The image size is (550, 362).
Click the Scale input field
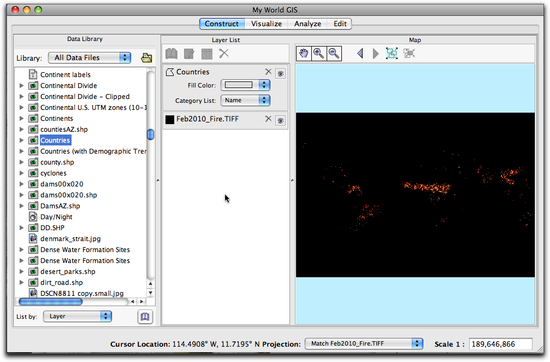(x=501, y=344)
